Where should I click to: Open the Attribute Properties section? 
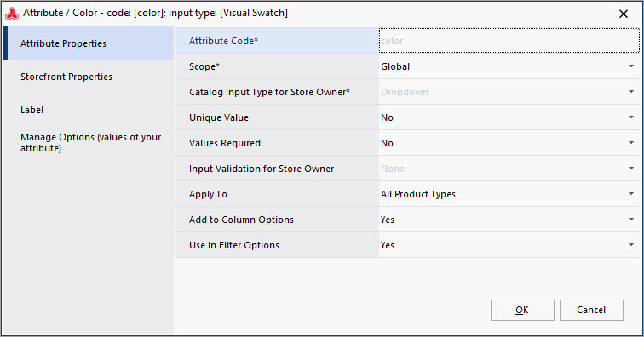pyautogui.click(x=89, y=43)
